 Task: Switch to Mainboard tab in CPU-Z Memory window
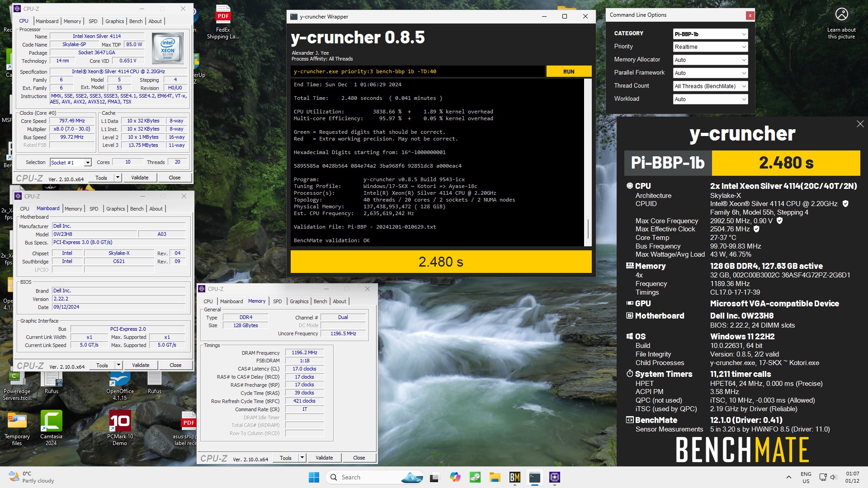[x=231, y=301]
